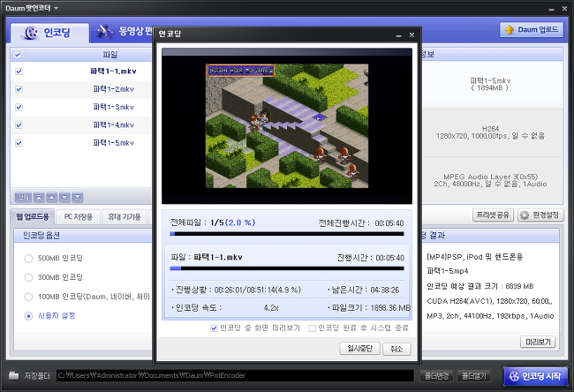This screenshot has height=392, width=574.
Task: Click the 프리셋공유 button
Action: [493, 215]
